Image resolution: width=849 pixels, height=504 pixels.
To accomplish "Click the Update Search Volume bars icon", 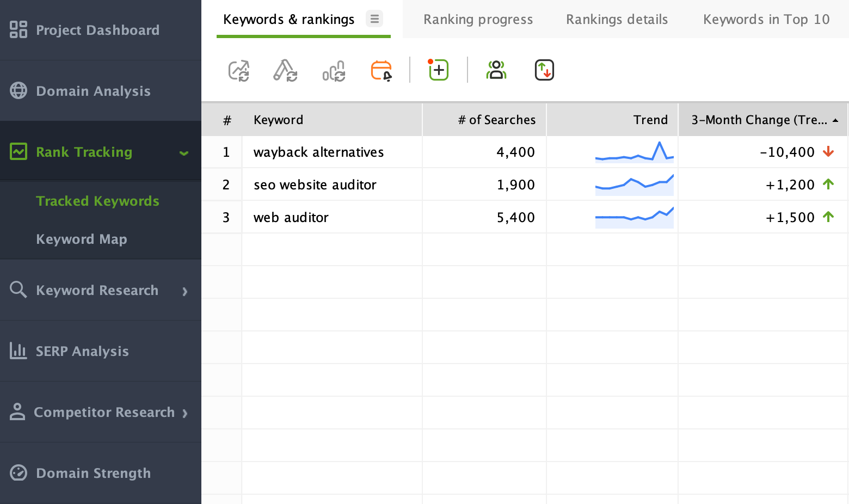I will [334, 71].
